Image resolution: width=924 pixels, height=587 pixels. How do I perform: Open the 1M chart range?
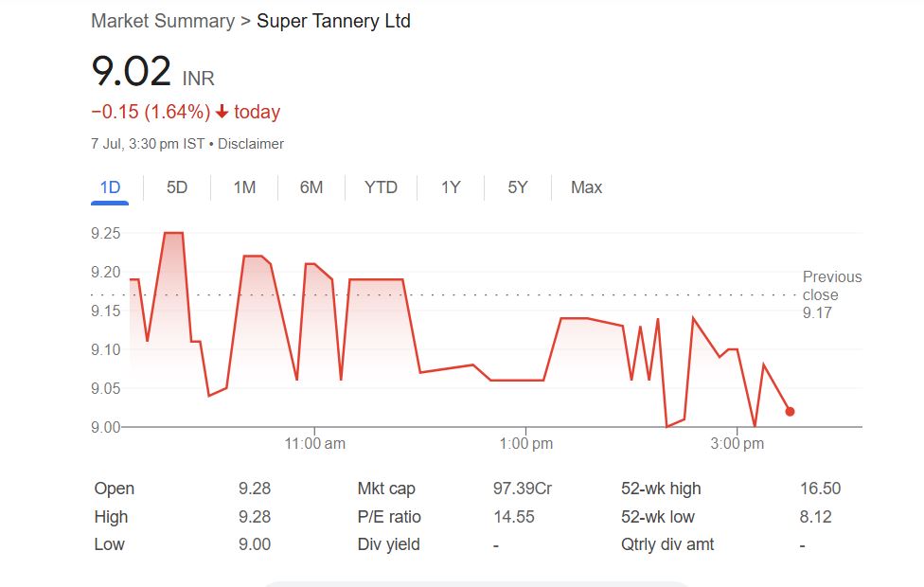point(244,187)
